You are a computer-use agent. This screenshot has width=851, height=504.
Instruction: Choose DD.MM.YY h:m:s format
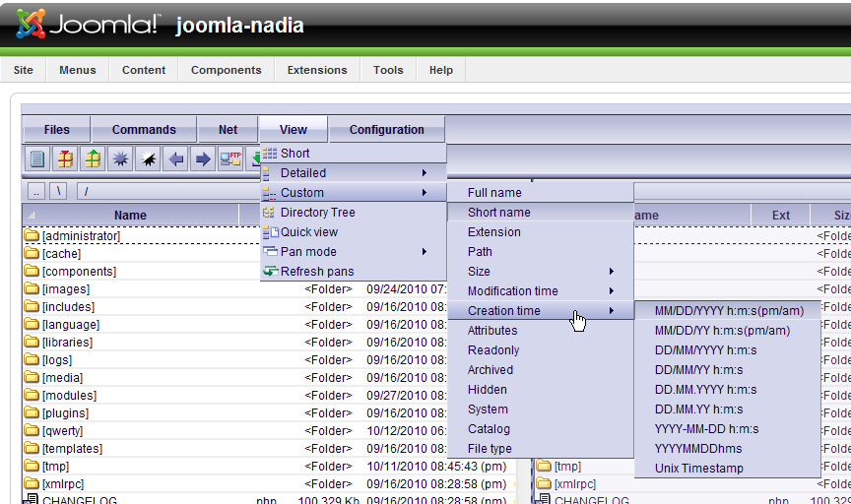pos(727,409)
